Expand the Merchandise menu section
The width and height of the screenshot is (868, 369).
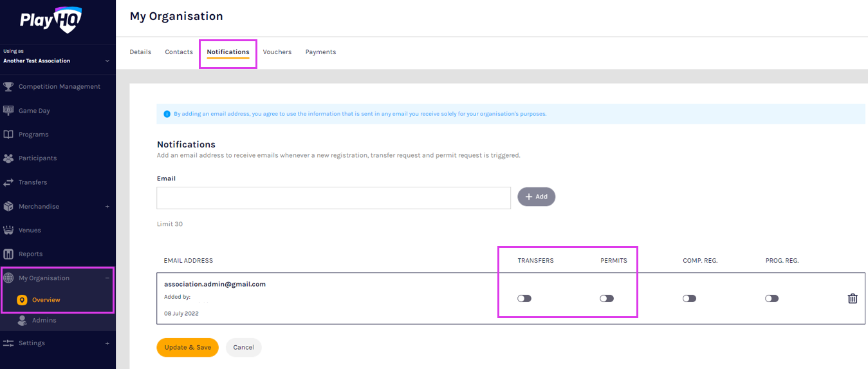click(x=107, y=207)
